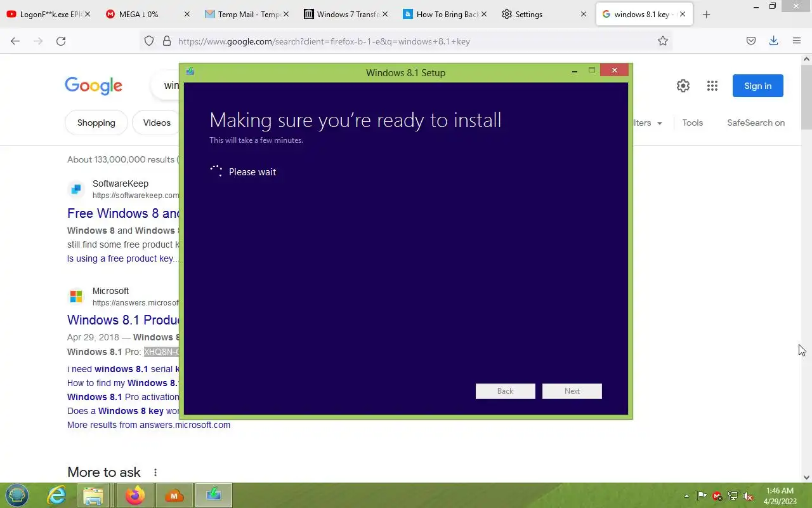
Task: Reload the page with refresh icon
Action: coord(61,41)
